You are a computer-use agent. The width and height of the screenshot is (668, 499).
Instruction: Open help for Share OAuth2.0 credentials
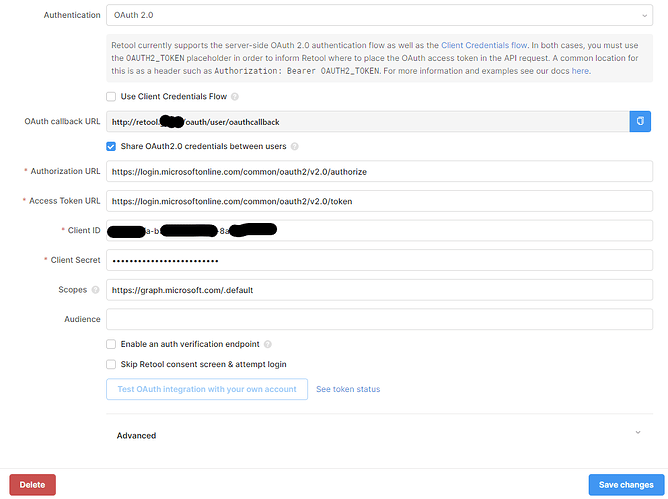pyautogui.click(x=294, y=147)
